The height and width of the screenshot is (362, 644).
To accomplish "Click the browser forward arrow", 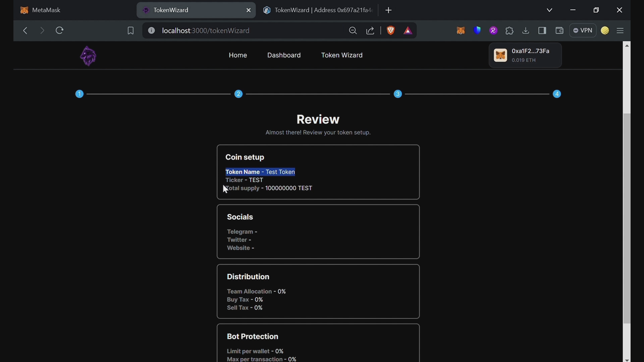I will pyautogui.click(x=42, y=31).
